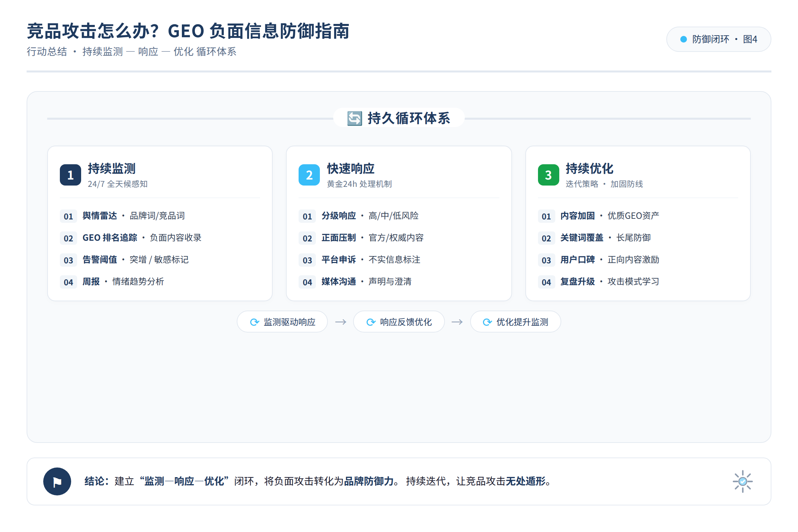This screenshot has width=798, height=532.
Task: Click the text 品牌词/竞品词
Action: tap(157, 216)
